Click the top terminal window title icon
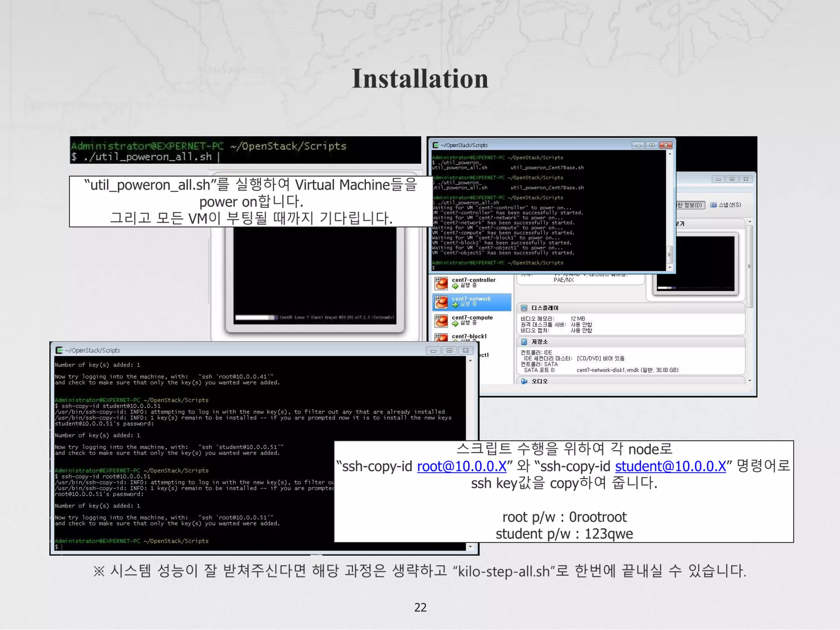840x630 pixels. click(x=436, y=145)
